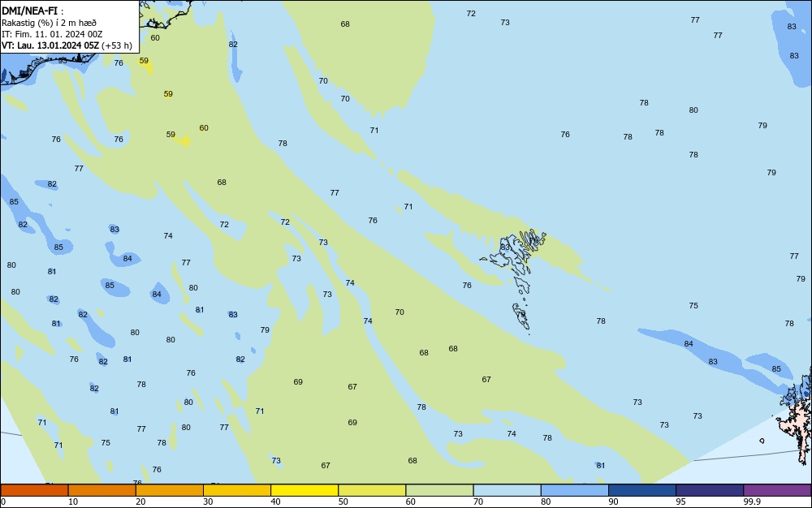Select the legend tick label 50
Screen dimensions: 812x508
(343, 502)
